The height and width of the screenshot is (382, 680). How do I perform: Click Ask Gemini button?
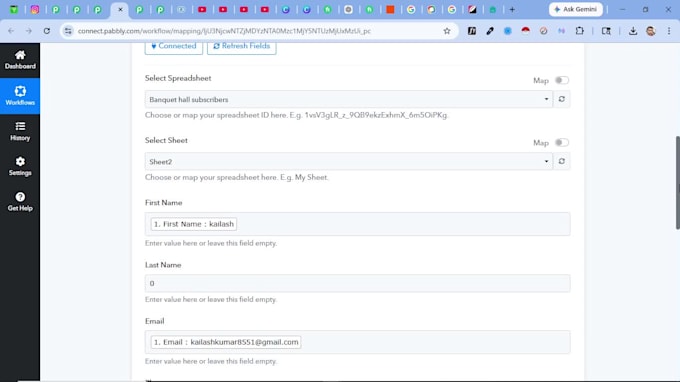(575, 10)
